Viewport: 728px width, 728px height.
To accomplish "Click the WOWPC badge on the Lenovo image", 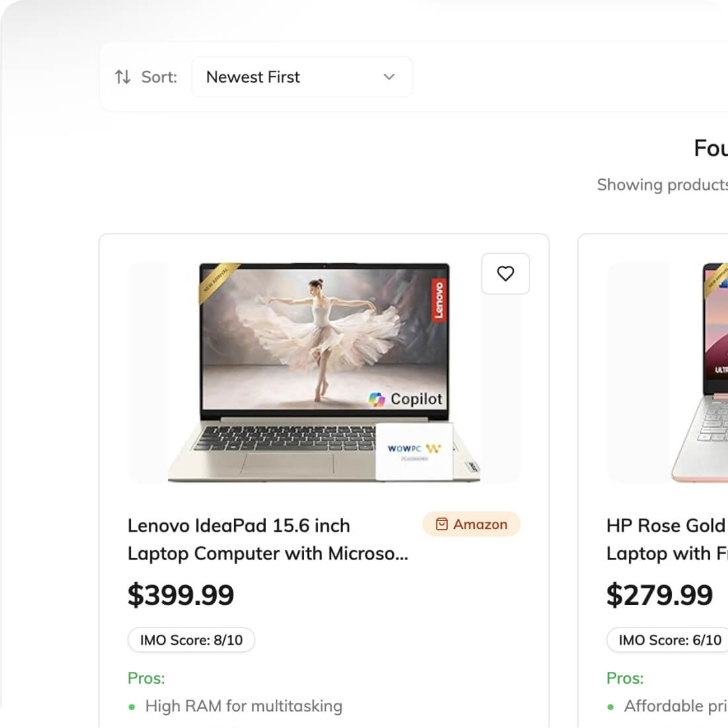I will coord(414,451).
